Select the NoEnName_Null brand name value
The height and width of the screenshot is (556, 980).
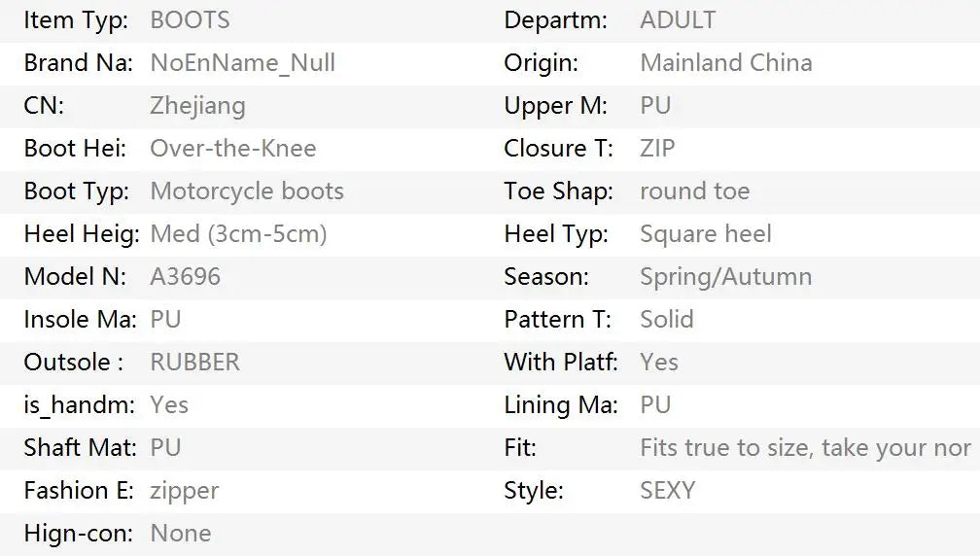(x=243, y=63)
